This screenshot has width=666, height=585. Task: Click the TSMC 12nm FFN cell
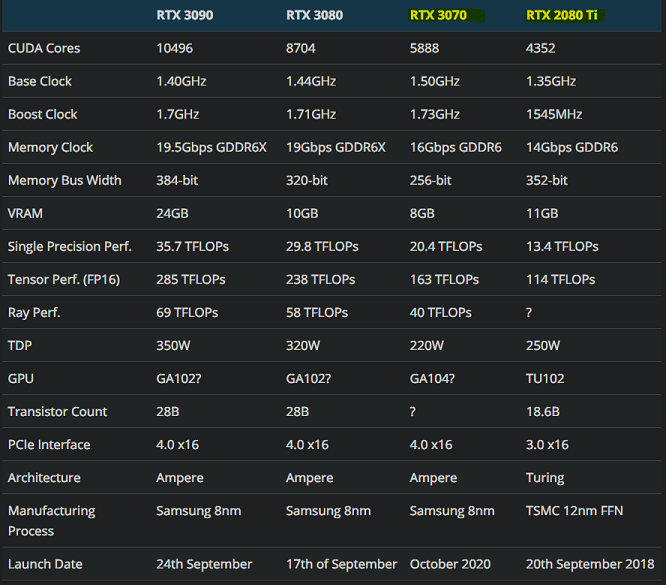pyautogui.click(x=574, y=511)
